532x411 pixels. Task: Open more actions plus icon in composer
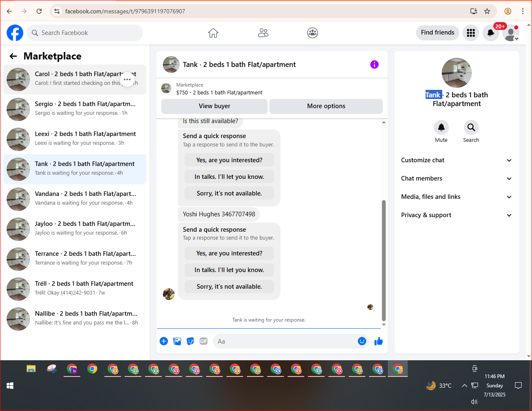coord(164,341)
